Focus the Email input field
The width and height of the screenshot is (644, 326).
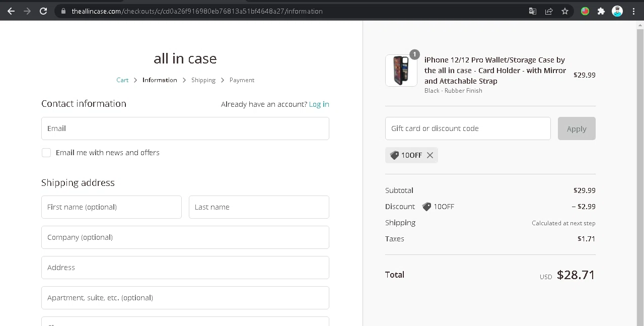[185, 128]
